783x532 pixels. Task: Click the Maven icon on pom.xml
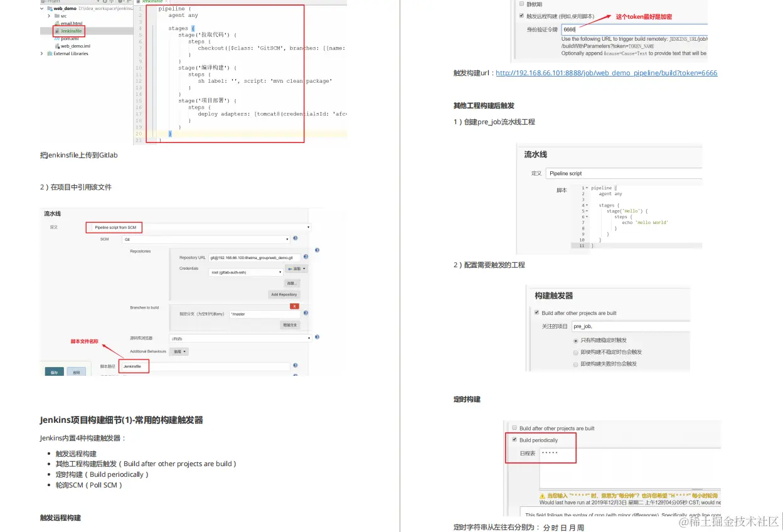[x=57, y=39]
